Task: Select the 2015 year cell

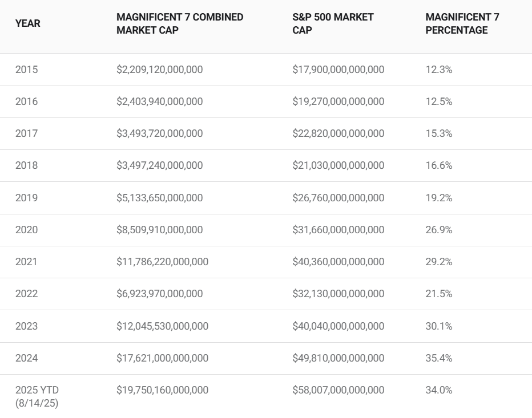Action: coord(26,70)
